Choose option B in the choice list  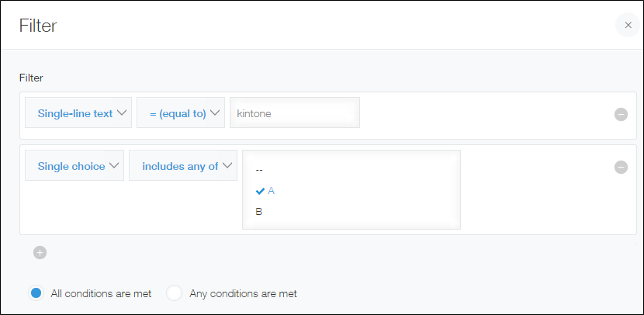coord(259,211)
